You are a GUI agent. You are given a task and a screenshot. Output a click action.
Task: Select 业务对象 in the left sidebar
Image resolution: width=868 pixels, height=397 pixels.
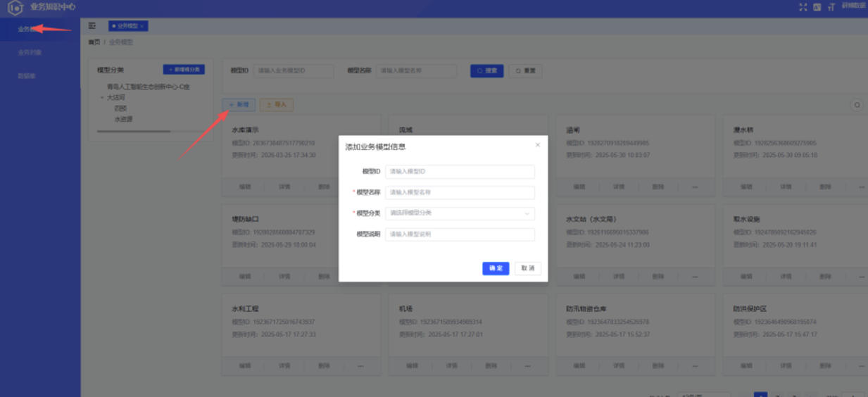click(x=30, y=52)
